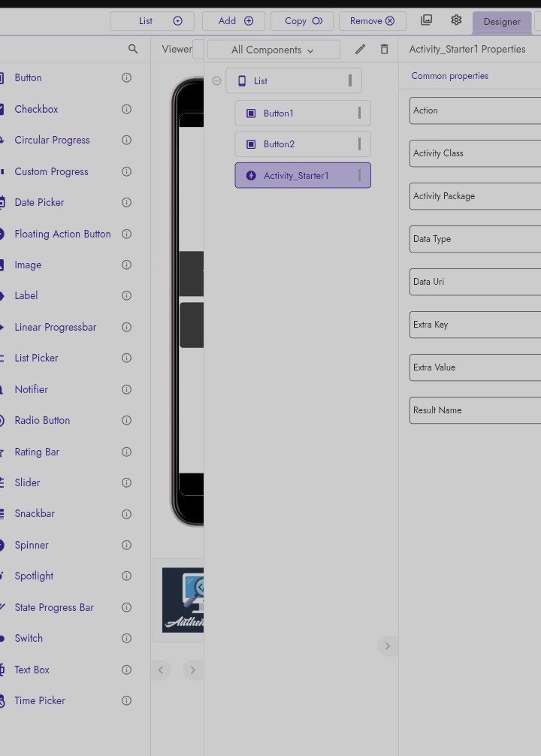Select the State Progress Bar component

click(x=54, y=607)
